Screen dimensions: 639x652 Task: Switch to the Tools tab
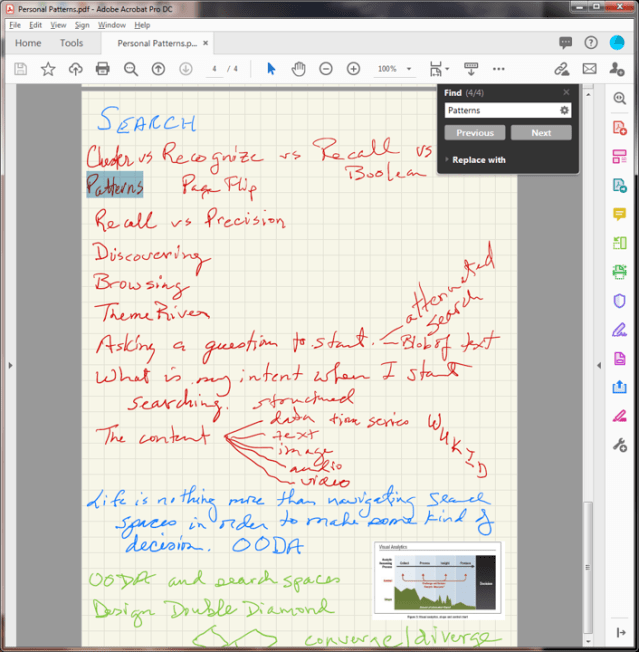point(71,43)
